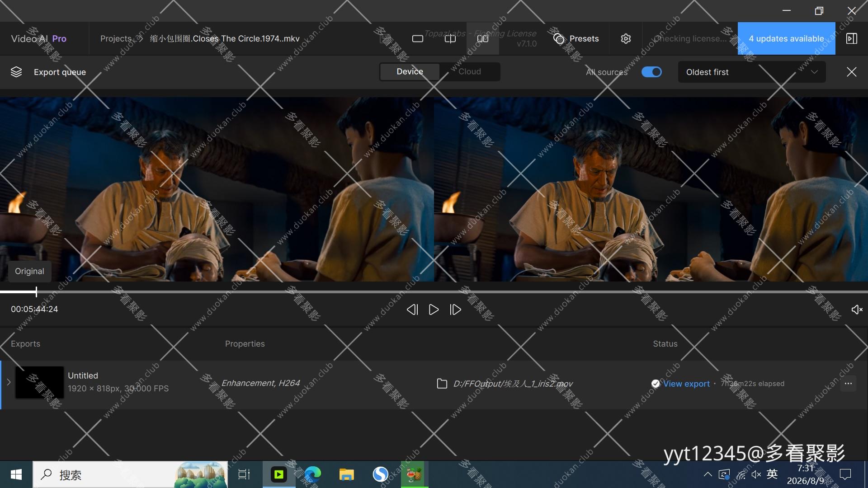Image resolution: width=868 pixels, height=488 pixels.
Task: Click the output path D:/FFOutput text
Action: [513, 384]
